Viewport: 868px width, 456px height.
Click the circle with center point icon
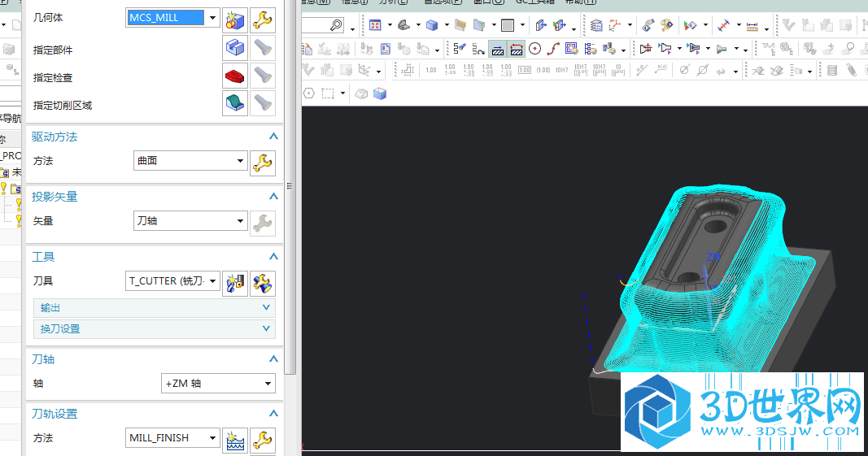[534, 49]
